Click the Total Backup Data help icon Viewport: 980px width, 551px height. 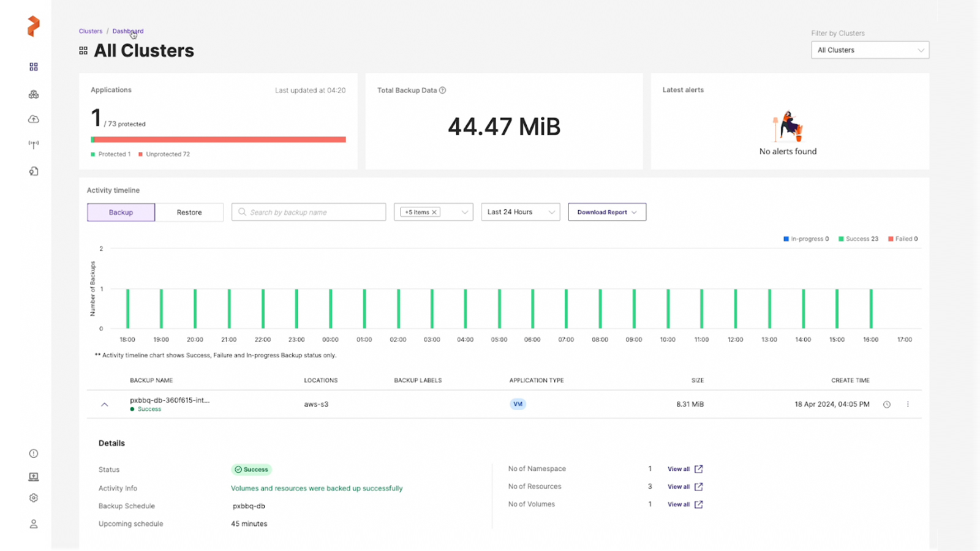click(442, 90)
